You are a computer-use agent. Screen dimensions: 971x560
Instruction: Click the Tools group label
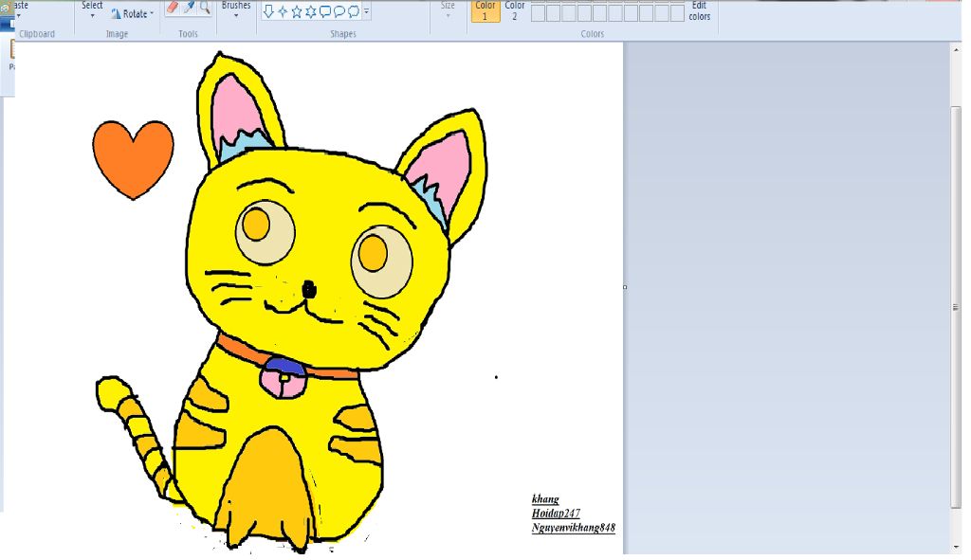pos(189,34)
